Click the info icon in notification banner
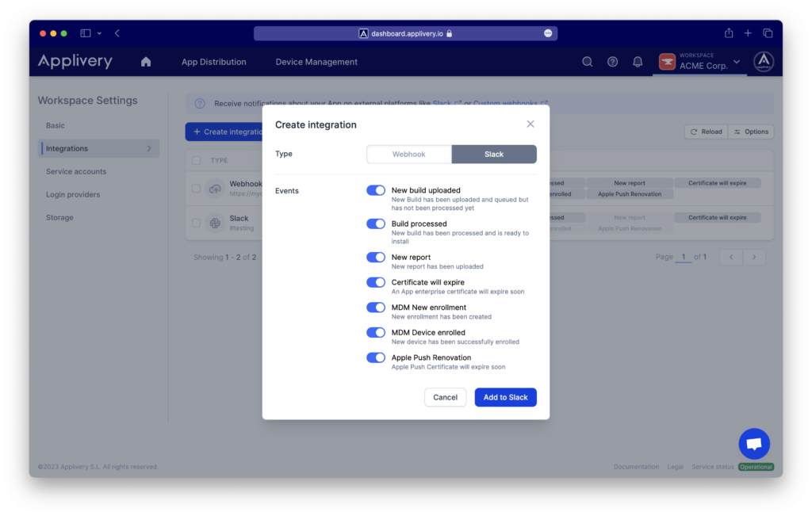 pos(200,104)
